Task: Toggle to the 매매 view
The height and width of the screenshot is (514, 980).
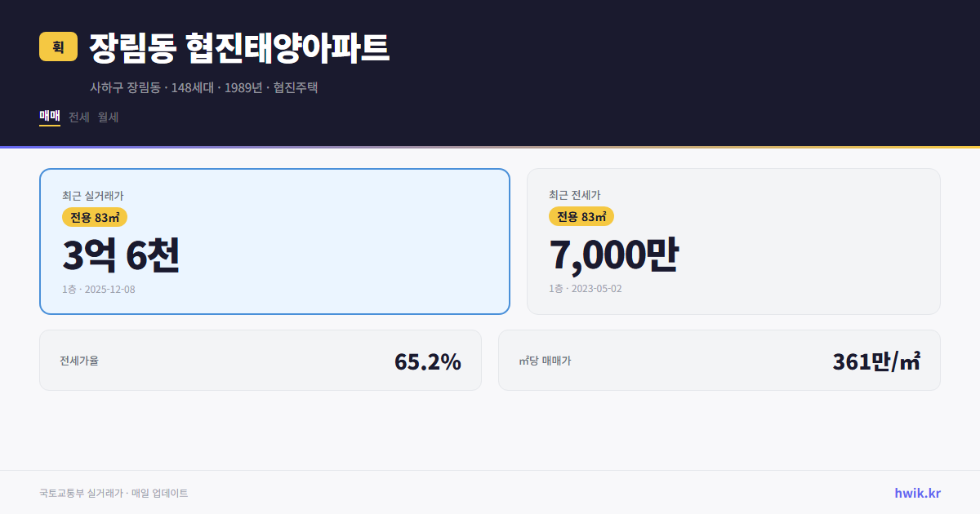Action: coord(48,117)
